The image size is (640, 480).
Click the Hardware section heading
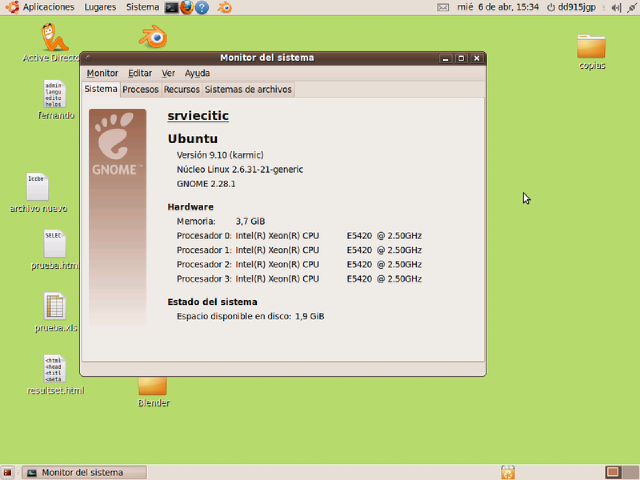tap(190, 207)
